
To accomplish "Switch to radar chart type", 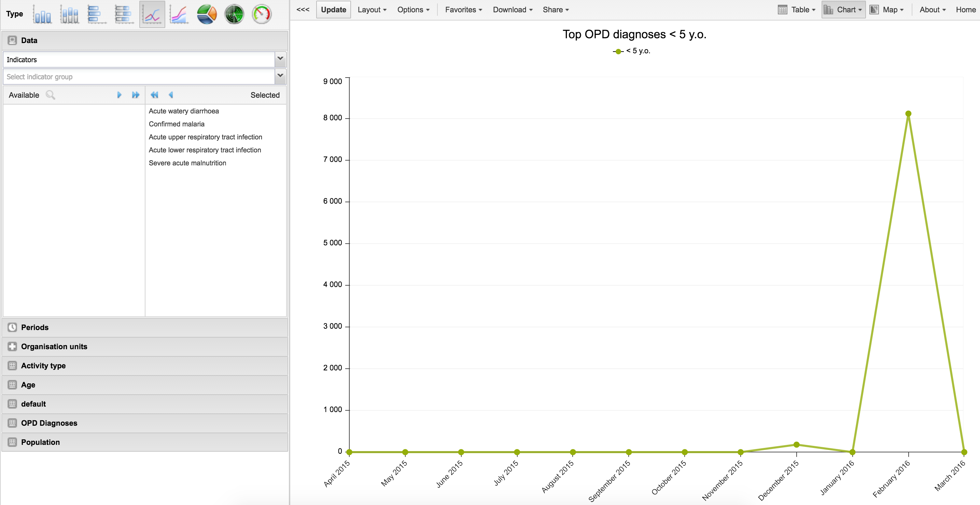I will click(x=234, y=14).
